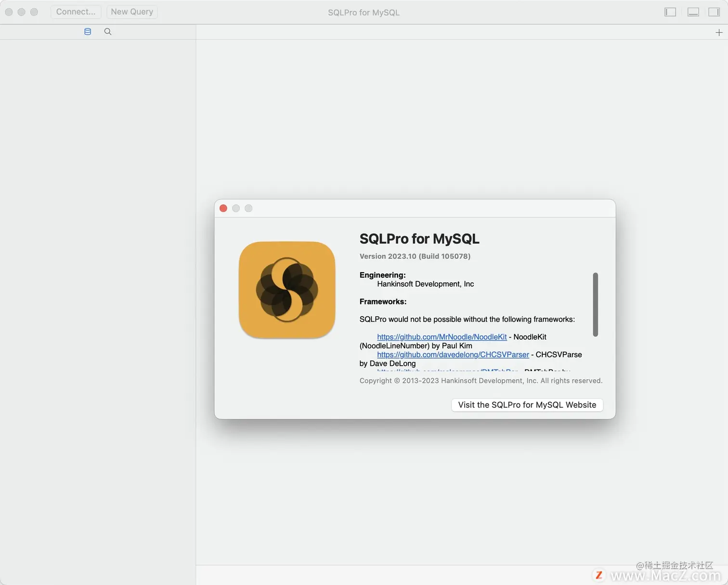Click the Engineering: heading text
The image size is (728, 585).
click(x=383, y=275)
